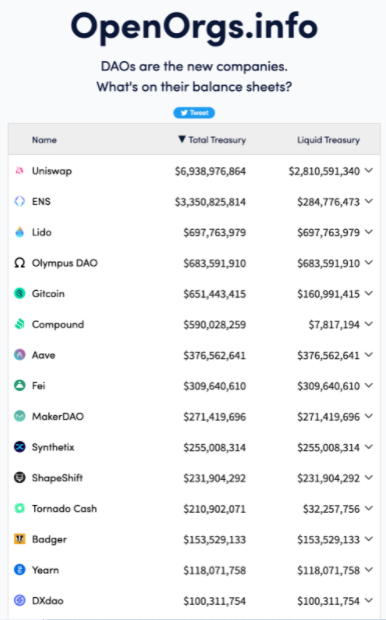Click the Compound green stacked icon

(19, 324)
